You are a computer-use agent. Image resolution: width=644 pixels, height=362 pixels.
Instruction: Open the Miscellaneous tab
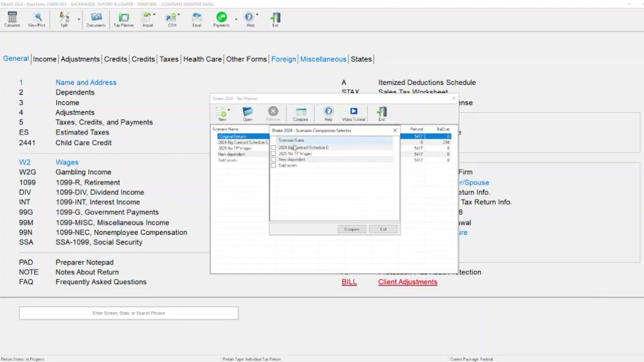pos(323,59)
